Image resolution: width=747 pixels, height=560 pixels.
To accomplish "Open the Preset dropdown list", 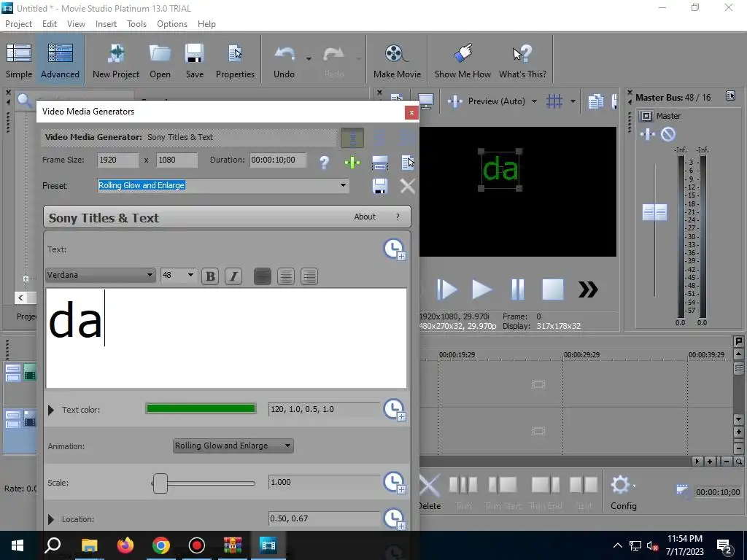I will (343, 185).
